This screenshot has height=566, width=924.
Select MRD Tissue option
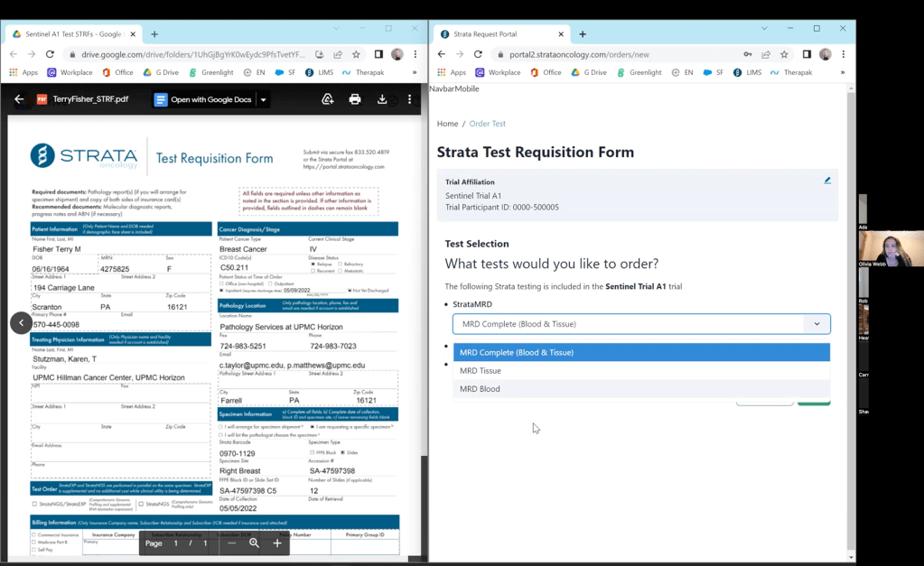point(480,371)
